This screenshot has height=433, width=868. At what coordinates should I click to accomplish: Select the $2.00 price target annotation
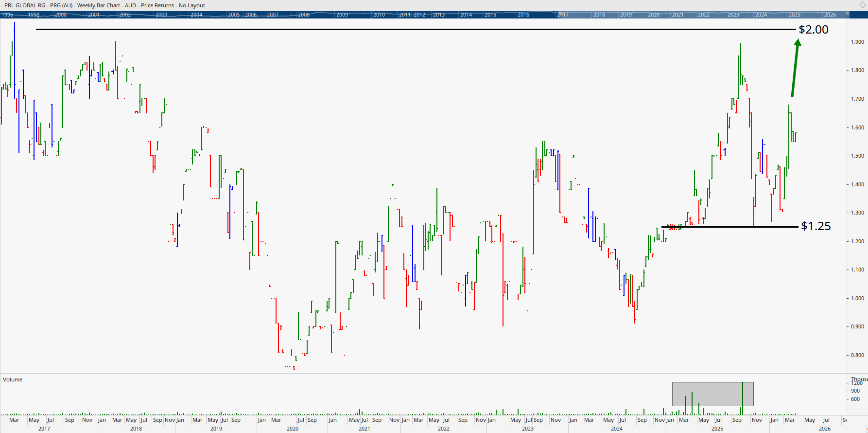pos(814,30)
